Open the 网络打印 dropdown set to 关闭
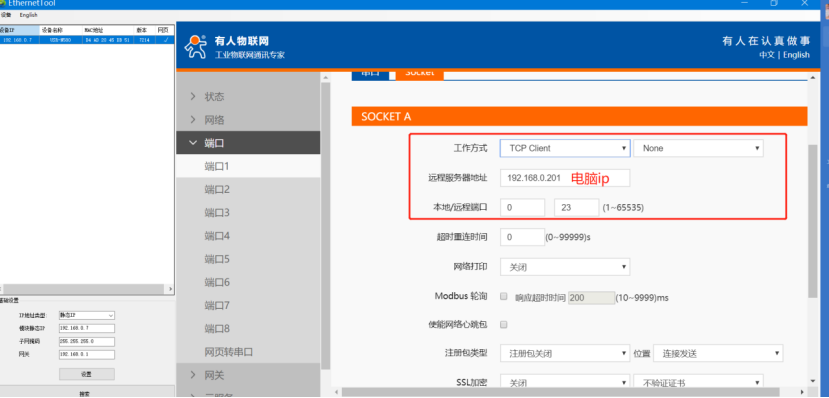The width and height of the screenshot is (829, 398). 565,267
